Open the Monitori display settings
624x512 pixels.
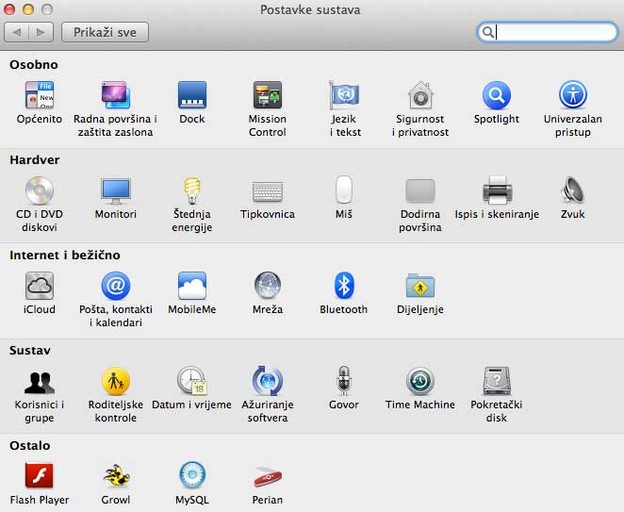click(x=115, y=191)
